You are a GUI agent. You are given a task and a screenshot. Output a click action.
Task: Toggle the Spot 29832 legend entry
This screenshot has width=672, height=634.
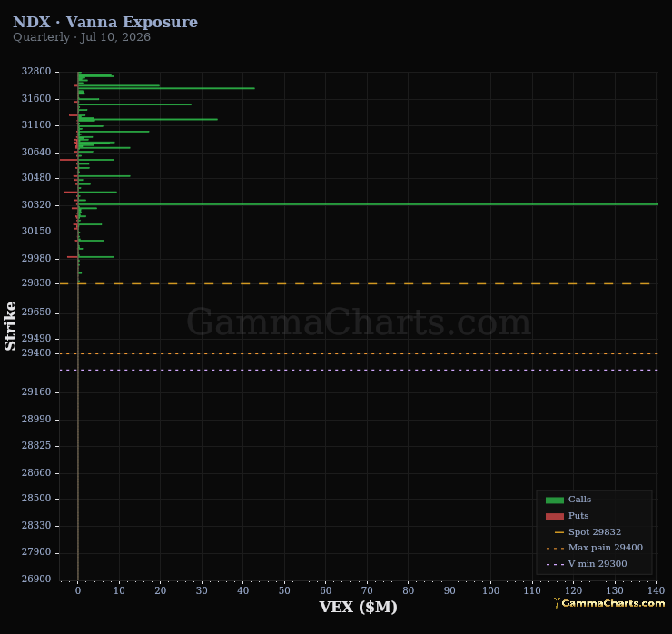(x=588, y=532)
